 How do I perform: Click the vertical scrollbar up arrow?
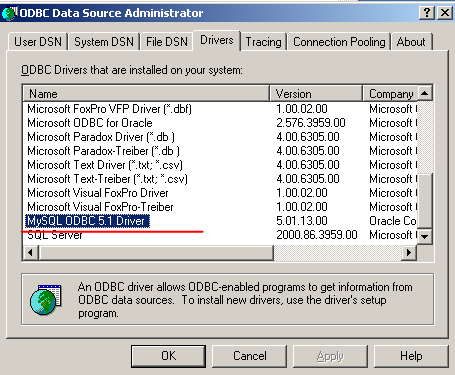(425, 93)
